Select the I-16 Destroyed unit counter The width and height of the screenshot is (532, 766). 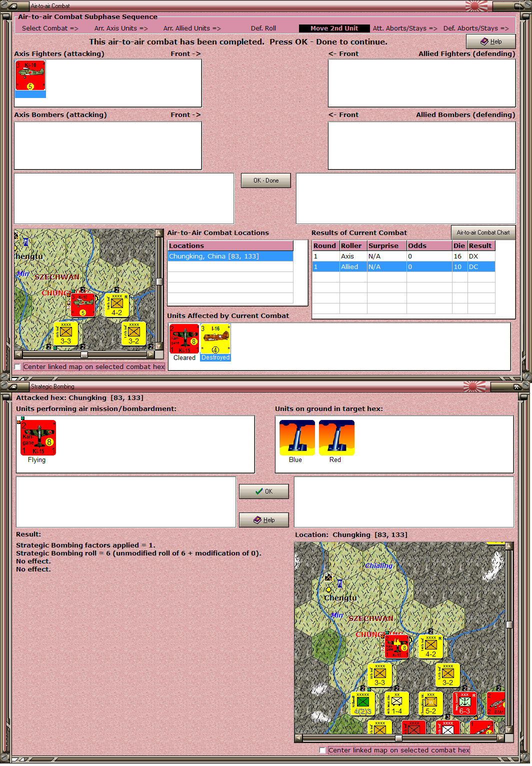(x=215, y=338)
